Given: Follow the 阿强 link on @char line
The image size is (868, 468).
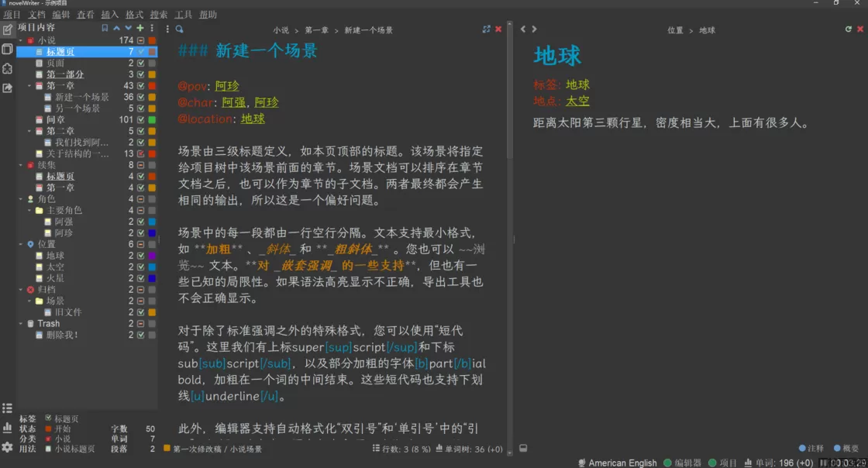Looking at the screenshot, I should 233,102.
